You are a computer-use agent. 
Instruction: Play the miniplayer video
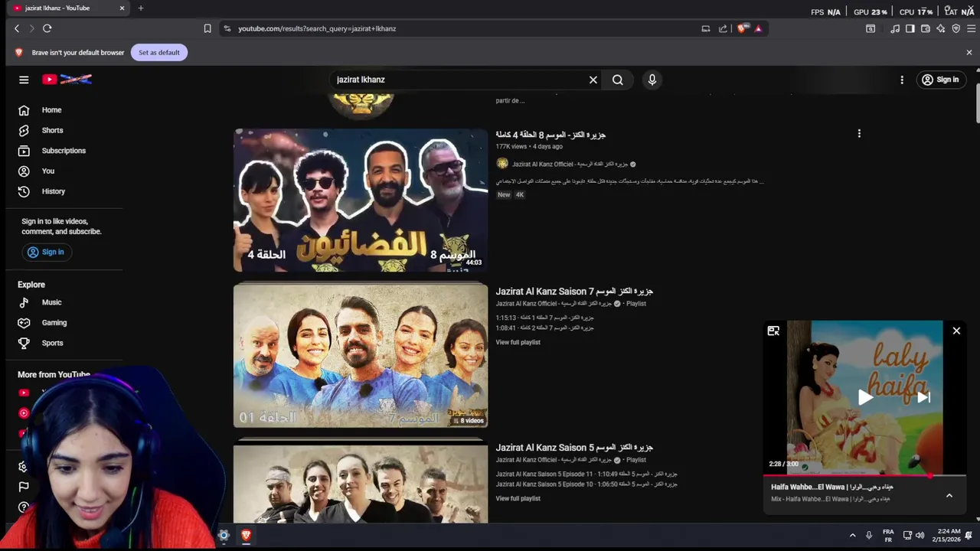[x=865, y=397]
